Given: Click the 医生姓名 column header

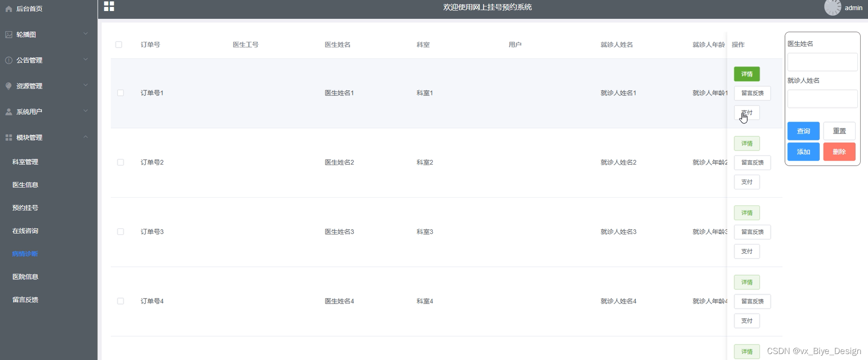Looking at the screenshot, I should pos(337,44).
